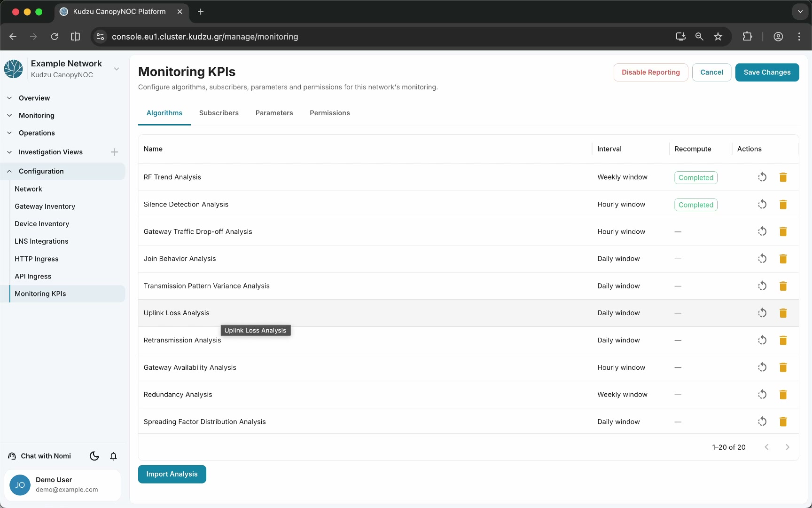Bookmark this page star icon

tap(718, 37)
